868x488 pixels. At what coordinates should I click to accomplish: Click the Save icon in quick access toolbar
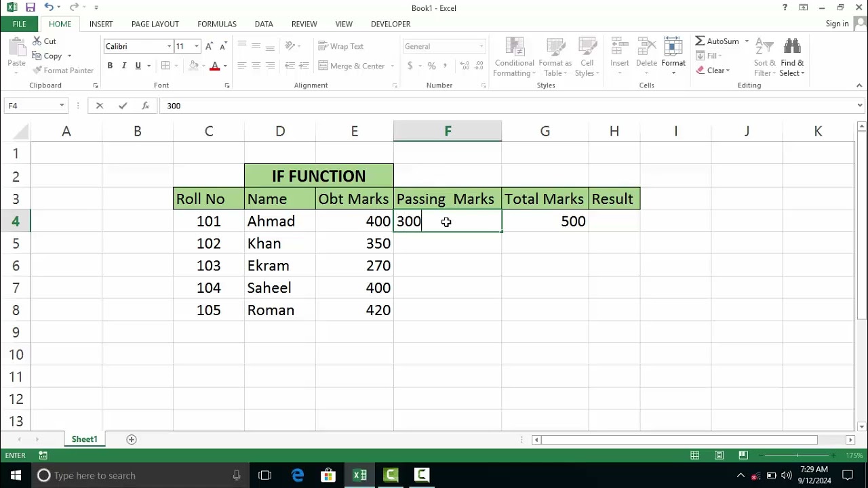click(x=30, y=7)
